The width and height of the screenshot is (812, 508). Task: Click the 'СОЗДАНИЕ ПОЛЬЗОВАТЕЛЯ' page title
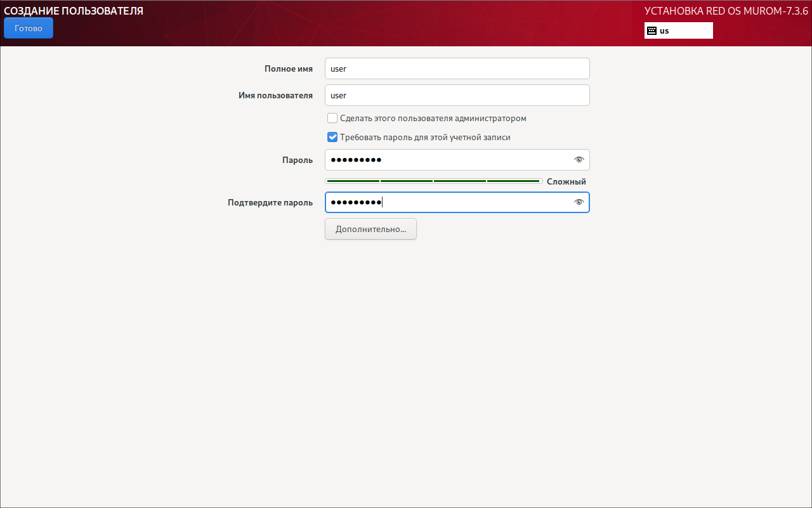(x=74, y=11)
